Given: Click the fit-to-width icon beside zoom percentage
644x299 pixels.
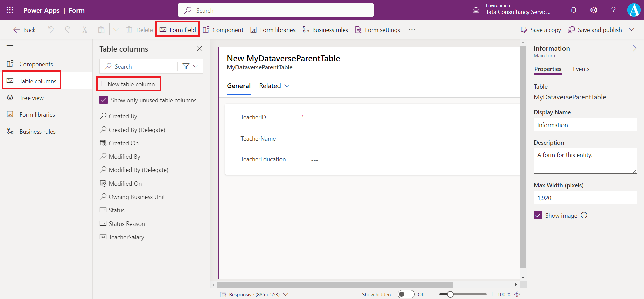Looking at the screenshot, I should [x=517, y=294].
